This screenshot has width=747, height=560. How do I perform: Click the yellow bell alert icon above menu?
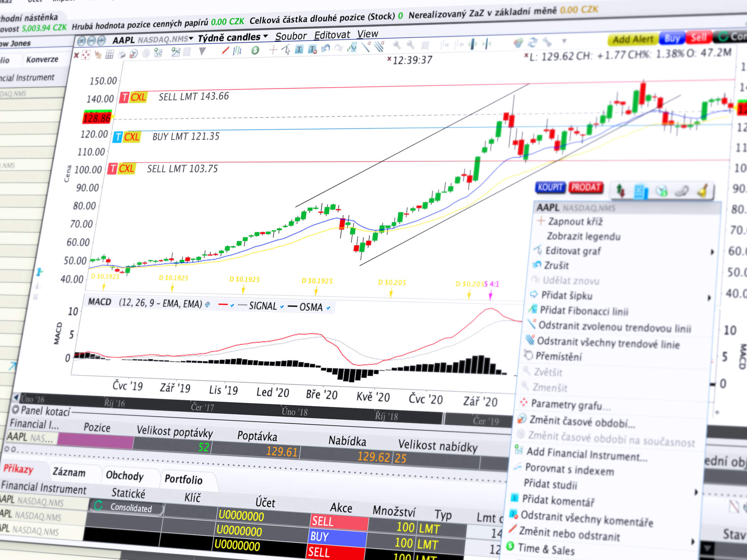[703, 191]
